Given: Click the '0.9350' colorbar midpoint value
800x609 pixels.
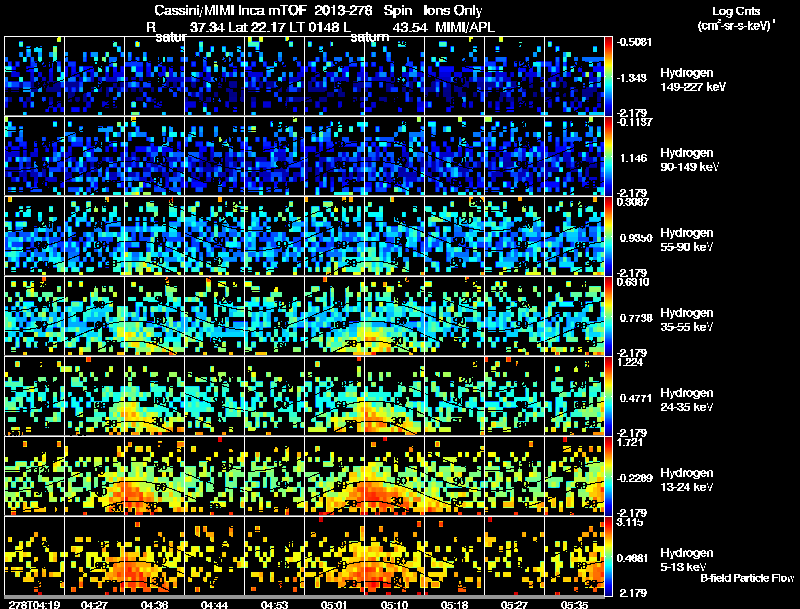Looking at the screenshot, I should point(636,238).
